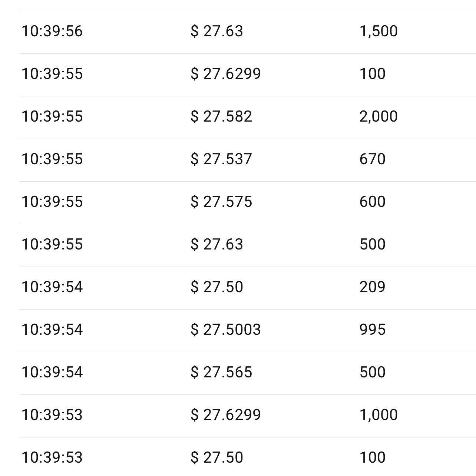The image size is (476, 476).
Task: Click the price of the 209-share trade
Action: pos(217,287)
